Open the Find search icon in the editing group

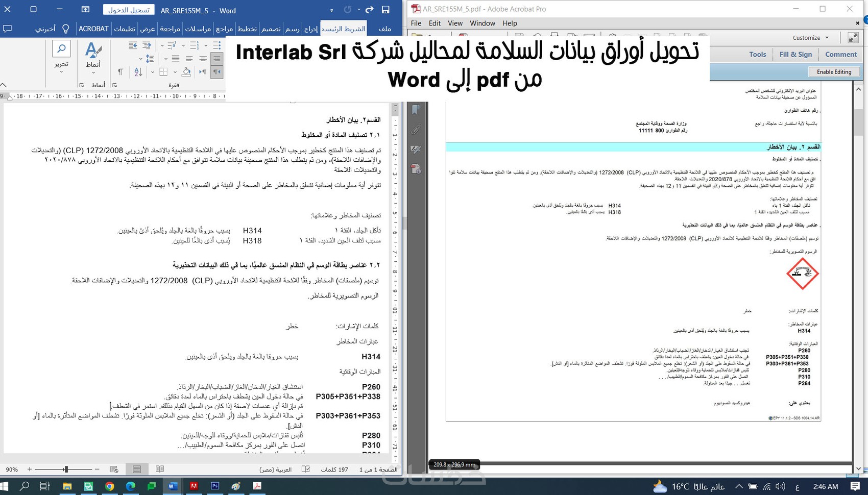click(61, 49)
